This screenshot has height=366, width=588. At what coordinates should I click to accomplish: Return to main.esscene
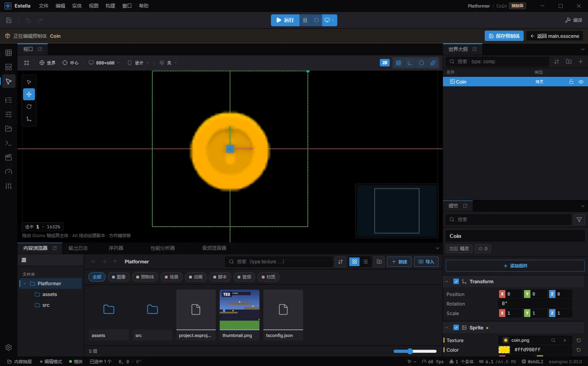tap(555, 36)
